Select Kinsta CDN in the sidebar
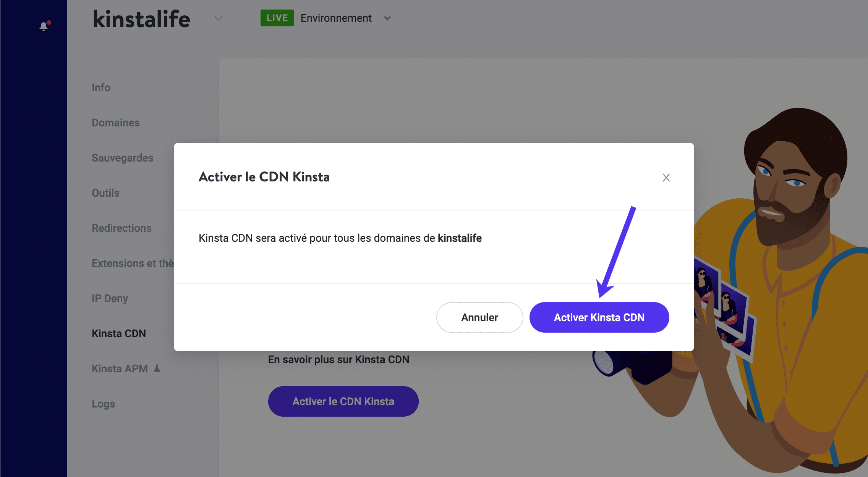Screen dimensions: 868x477 (x=118, y=333)
